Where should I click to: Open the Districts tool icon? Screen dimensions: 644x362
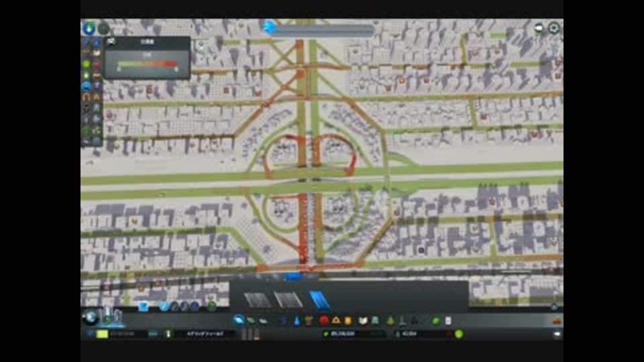point(263,320)
